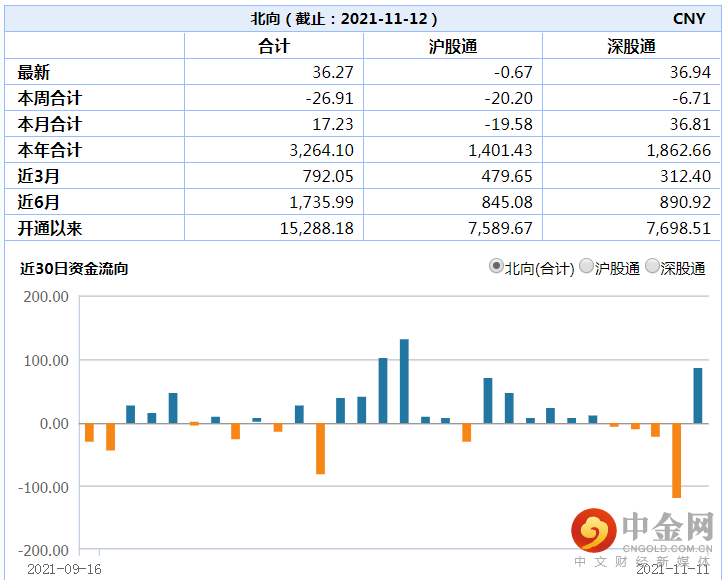Image resolution: width=728 pixels, height=580 pixels.
Task: Click the 312.40 value cell
Action: coord(685,176)
